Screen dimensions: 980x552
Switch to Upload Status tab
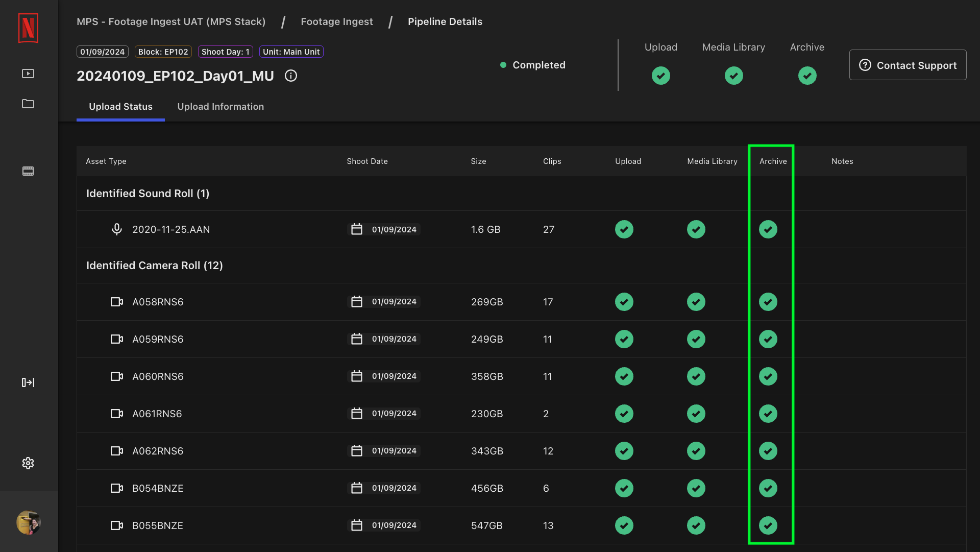click(x=120, y=107)
